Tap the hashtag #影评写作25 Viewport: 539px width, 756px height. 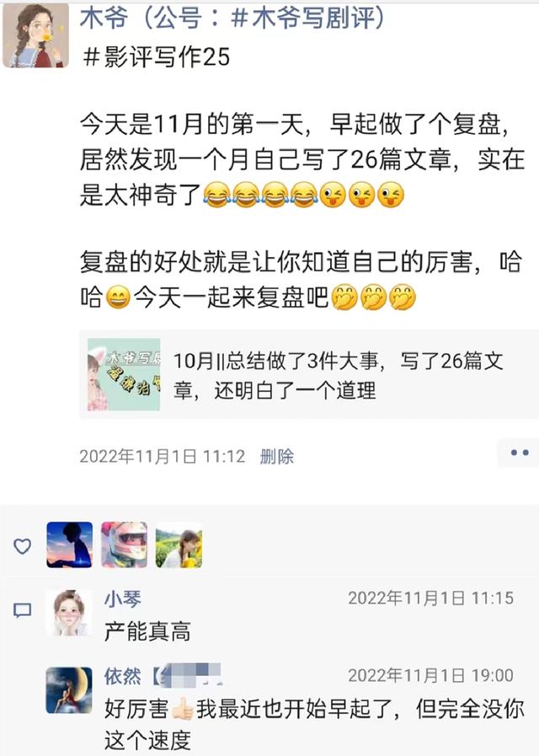click(156, 57)
